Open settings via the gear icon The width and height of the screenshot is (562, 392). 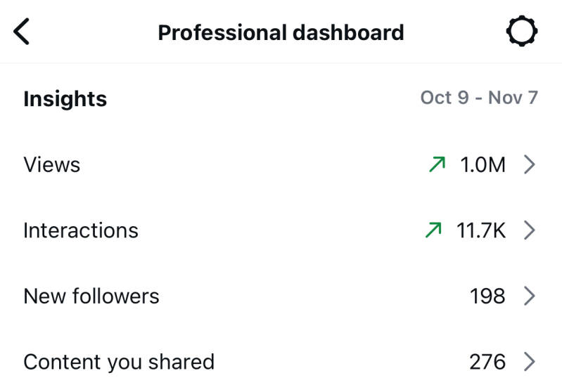click(x=522, y=32)
